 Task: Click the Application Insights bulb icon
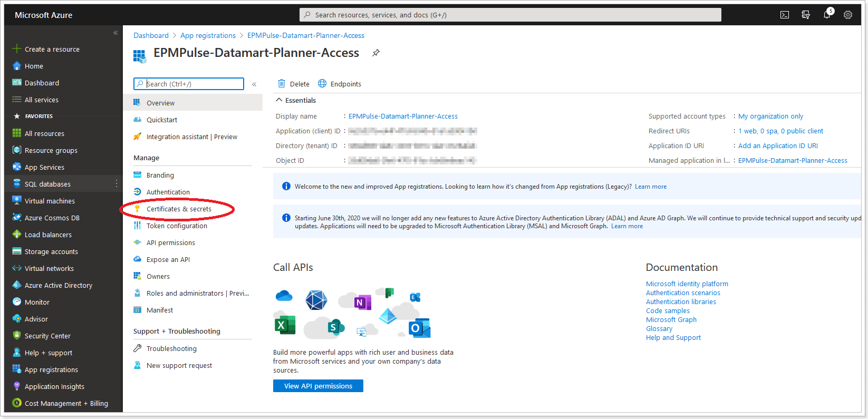pos(17,386)
